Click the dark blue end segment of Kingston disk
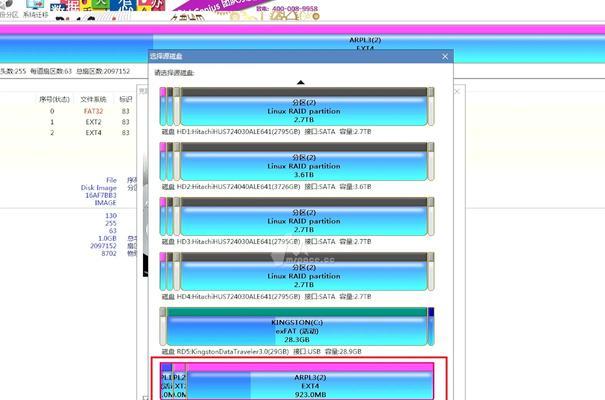The height and width of the screenshot is (400, 605). tap(431, 327)
